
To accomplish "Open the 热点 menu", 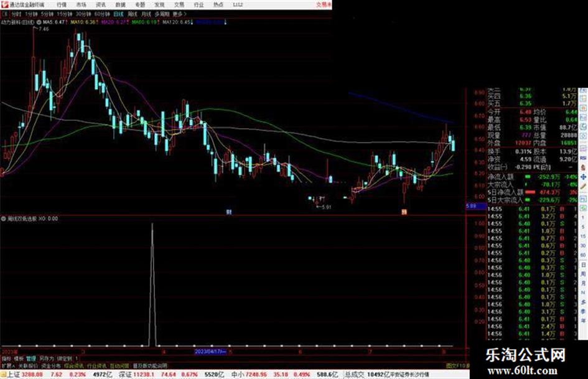I will pyautogui.click(x=218, y=5).
